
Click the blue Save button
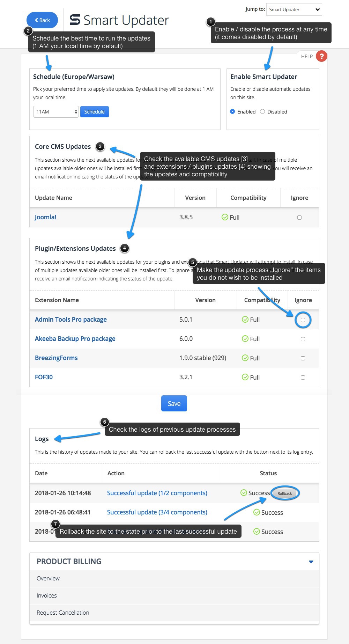[x=174, y=403]
